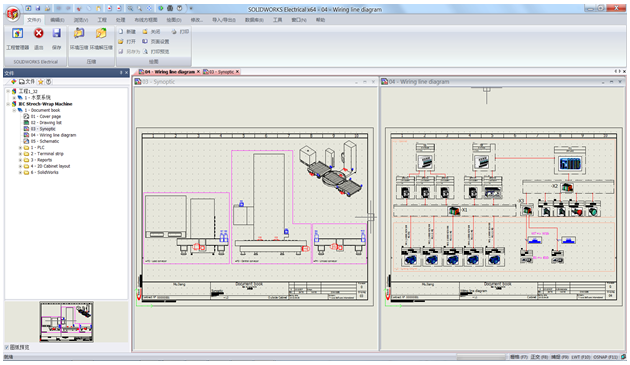Toggle the drawing preview checkbox below thumbnail
630x365 pixels.
[x=6, y=347]
